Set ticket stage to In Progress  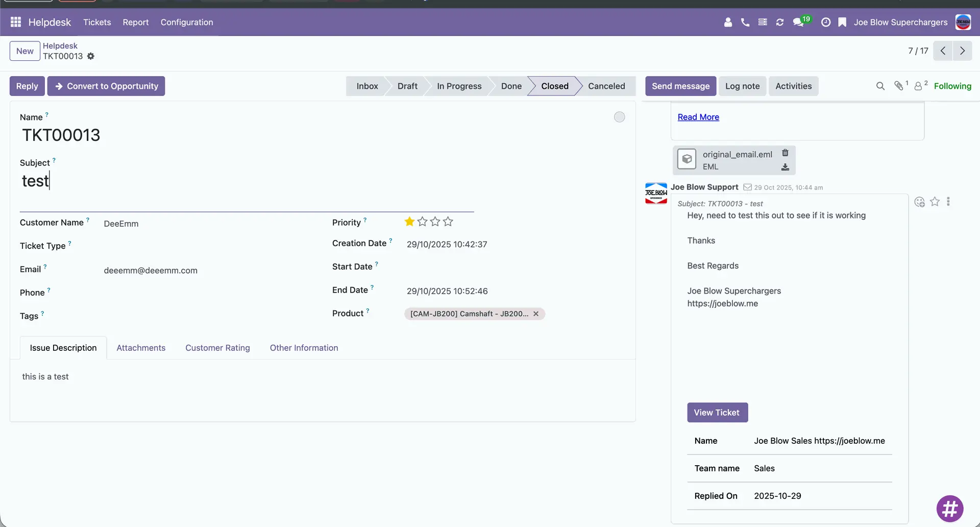pos(459,86)
